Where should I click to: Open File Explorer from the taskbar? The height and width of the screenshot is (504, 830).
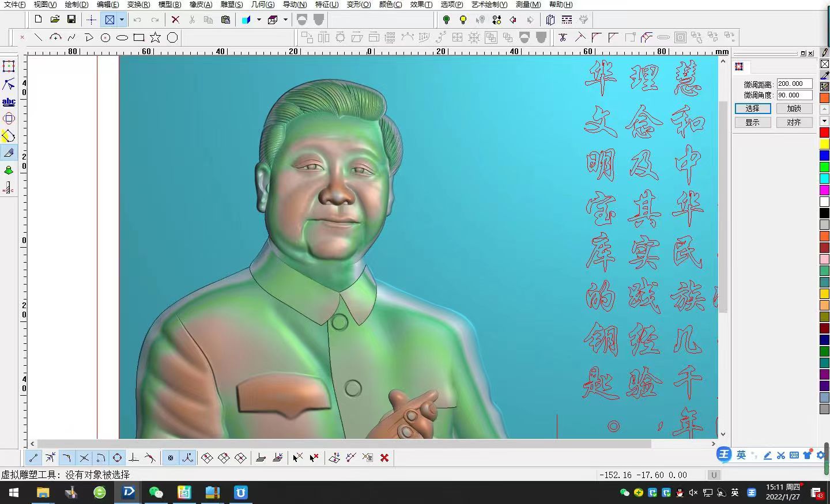click(43, 492)
